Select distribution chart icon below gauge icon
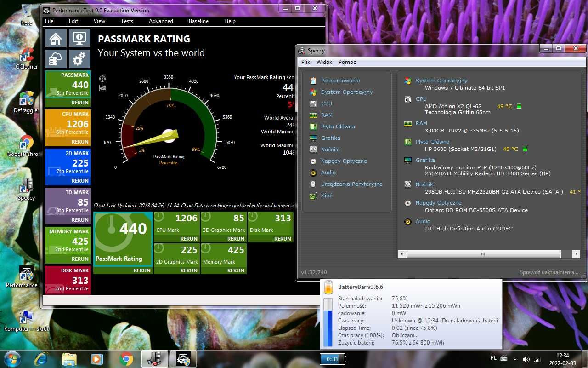The width and height of the screenshot is (588, 368). click(102, 88)
